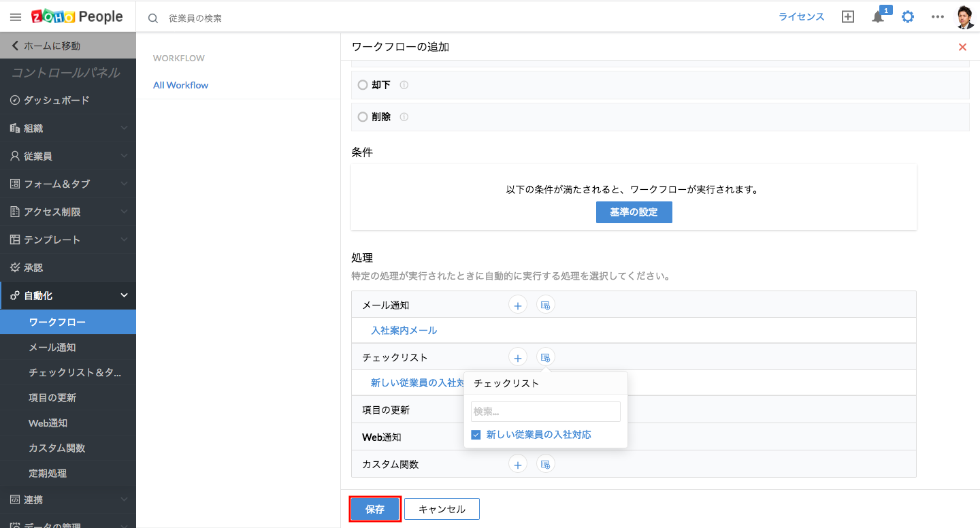
Task: Add new メール通知 with plus icon
Action: (518, 306)
